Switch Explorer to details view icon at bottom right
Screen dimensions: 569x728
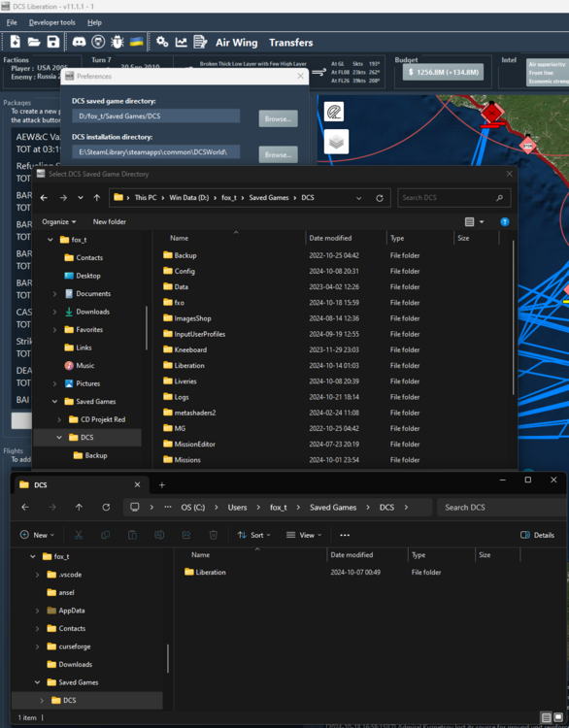(547, 717)
